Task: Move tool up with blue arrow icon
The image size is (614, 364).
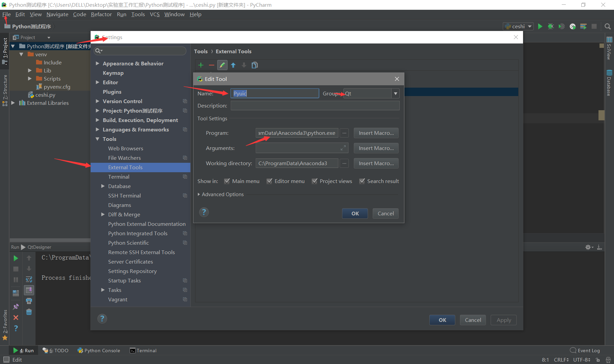Action: (x=233, y=65)
